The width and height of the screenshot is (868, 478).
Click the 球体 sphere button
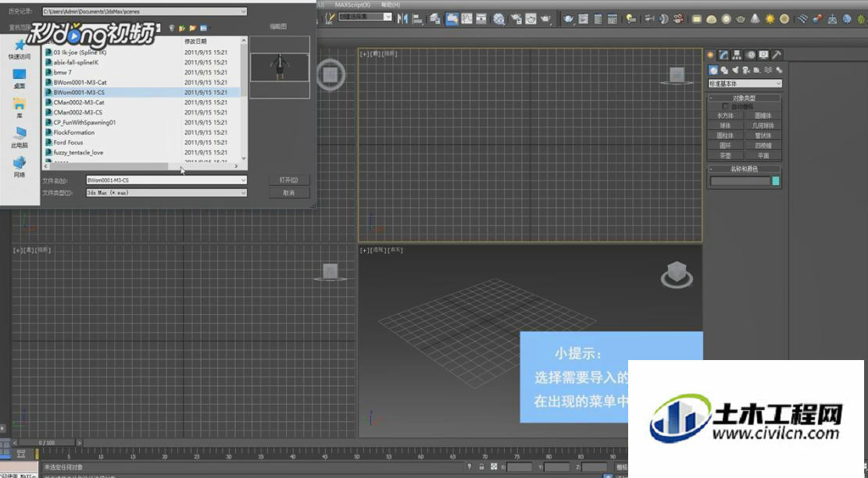(x=725, y=126)
